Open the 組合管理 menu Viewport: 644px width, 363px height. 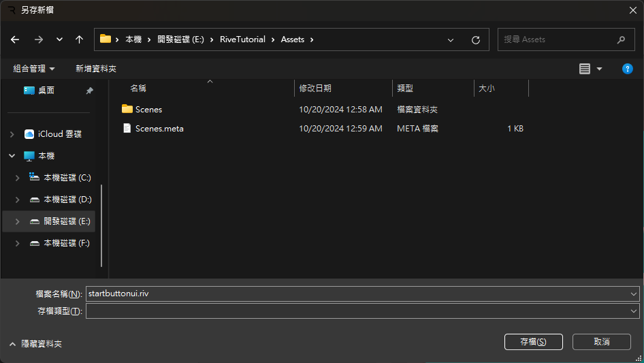pos(34,69)
